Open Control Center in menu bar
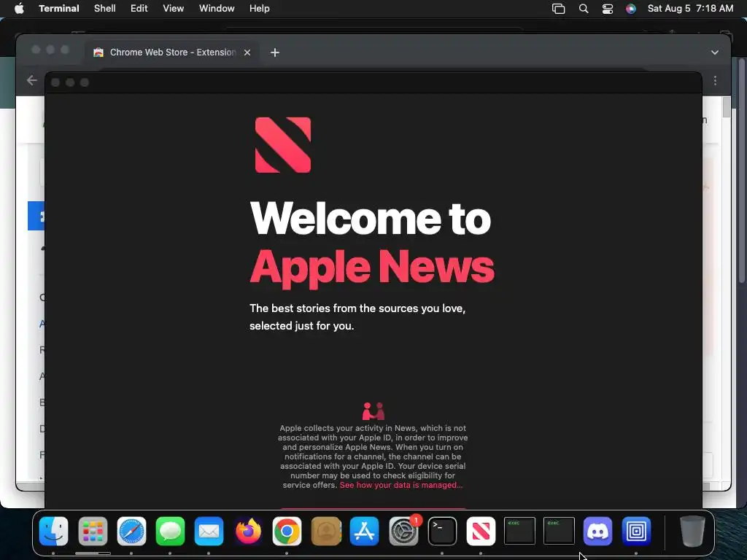Viewport: 747px width, 560px height. tap(608, 9)
